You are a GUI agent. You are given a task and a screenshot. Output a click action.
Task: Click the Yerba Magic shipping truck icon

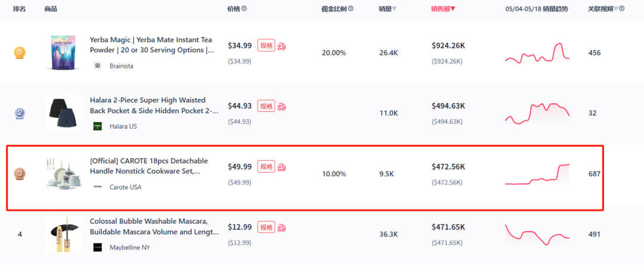282,46
